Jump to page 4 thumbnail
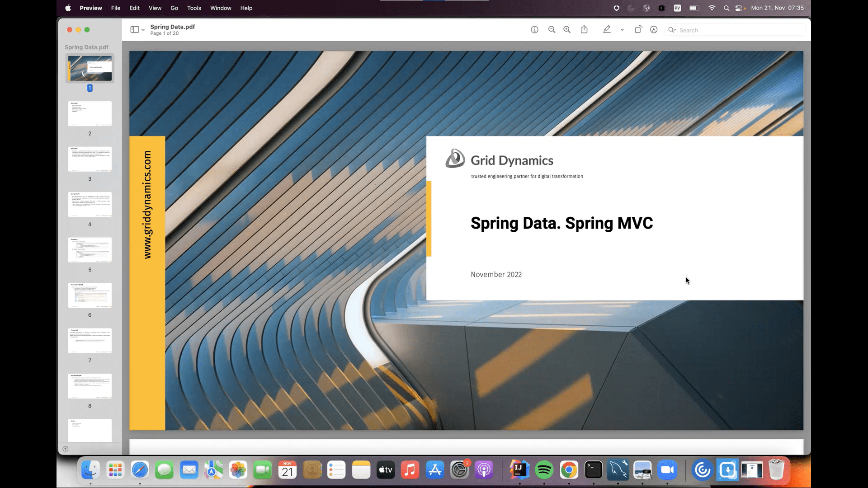The image size is (868, 488). pos(90,204)
